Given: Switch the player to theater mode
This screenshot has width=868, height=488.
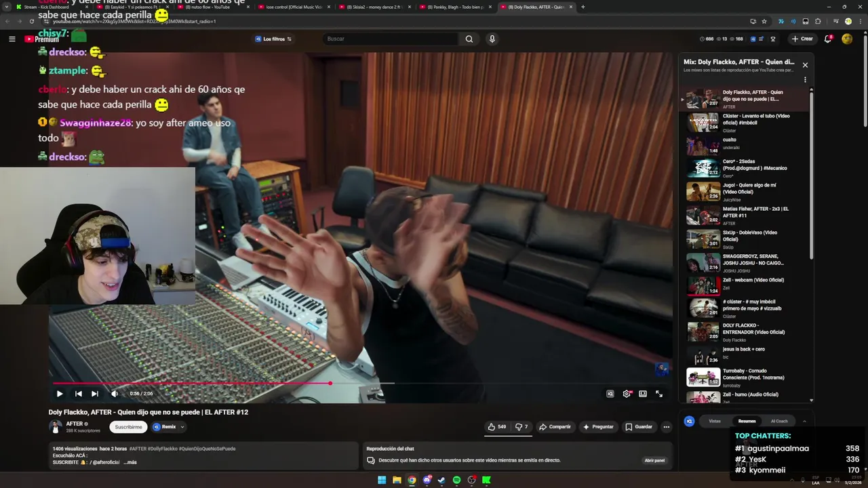Looking at the screenshot, I should coord(642,393).
